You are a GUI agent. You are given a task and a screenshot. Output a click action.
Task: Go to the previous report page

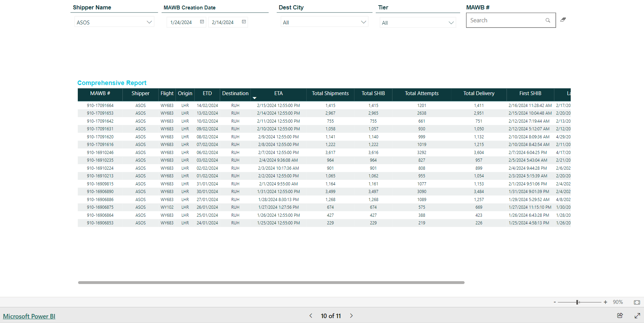pos(311,316)
